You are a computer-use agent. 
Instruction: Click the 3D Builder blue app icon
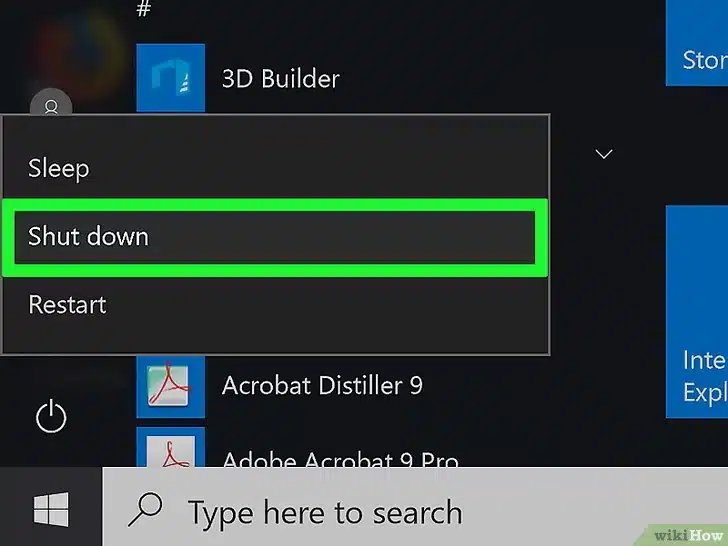pyautogui.click(x=170, y=78)
